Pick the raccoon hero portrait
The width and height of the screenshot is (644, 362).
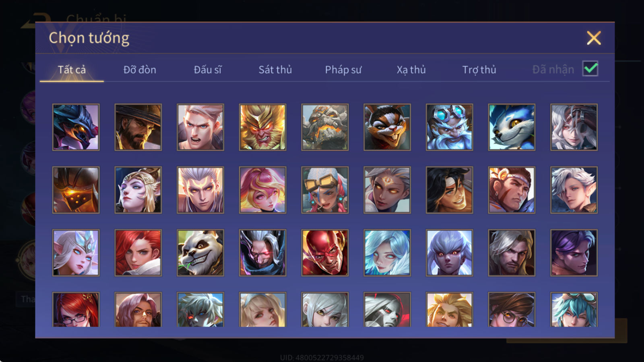(x=387, y=127)
